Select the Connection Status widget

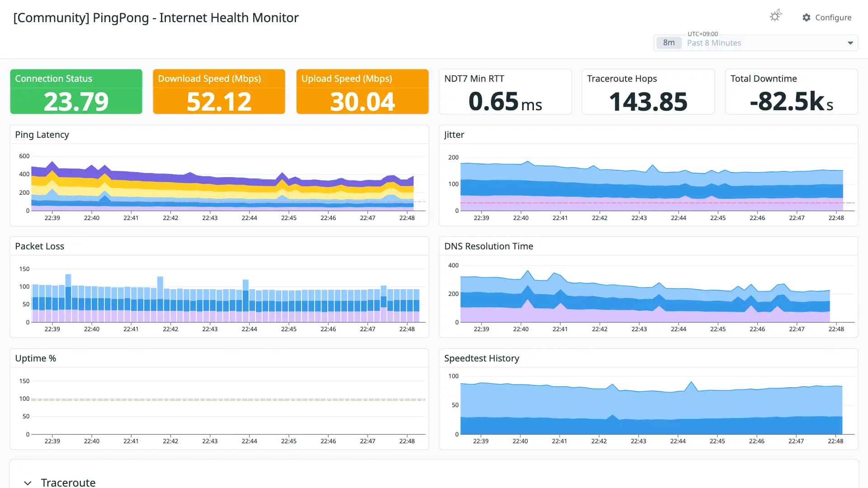coord(76,92)
